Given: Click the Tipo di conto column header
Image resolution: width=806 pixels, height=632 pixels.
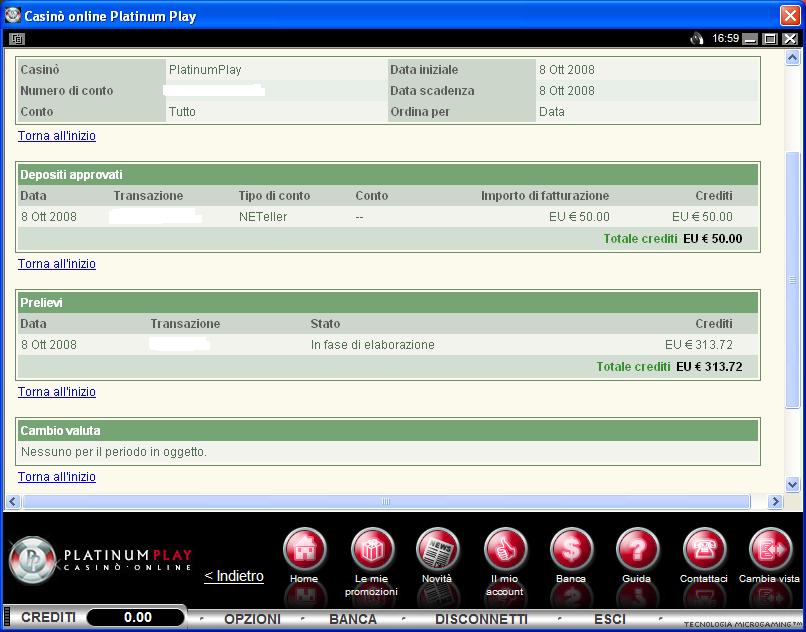Looking at the screenshot, I should point(274,196).
